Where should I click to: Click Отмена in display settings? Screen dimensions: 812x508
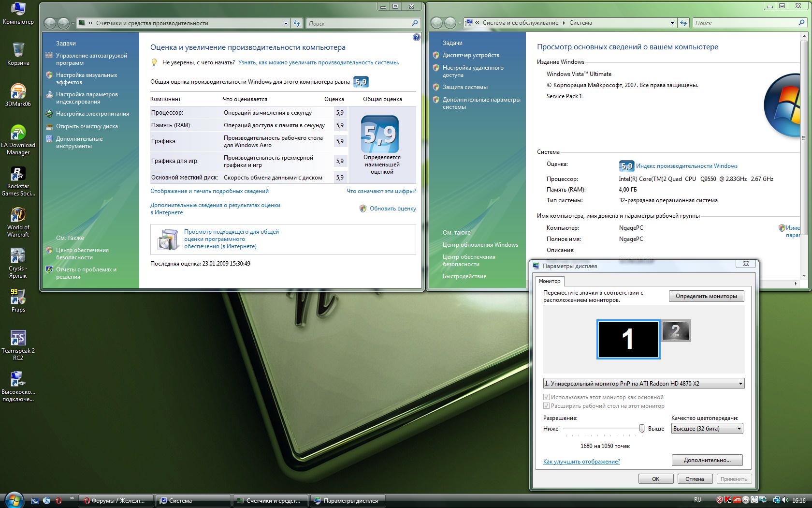695,479
